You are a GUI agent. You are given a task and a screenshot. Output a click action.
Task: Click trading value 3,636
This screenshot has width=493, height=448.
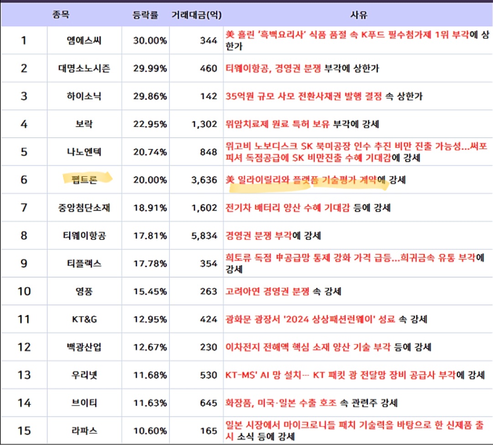coord(205,180)
